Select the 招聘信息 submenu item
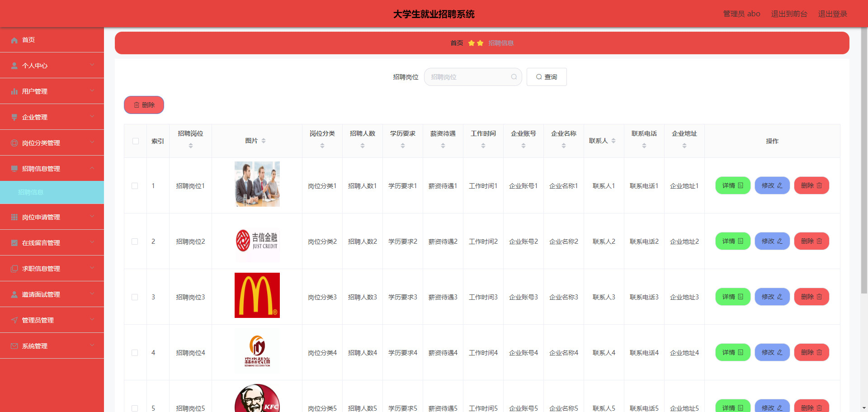The width and height of the screenshot is (868, 412). [x=52, y=192]
